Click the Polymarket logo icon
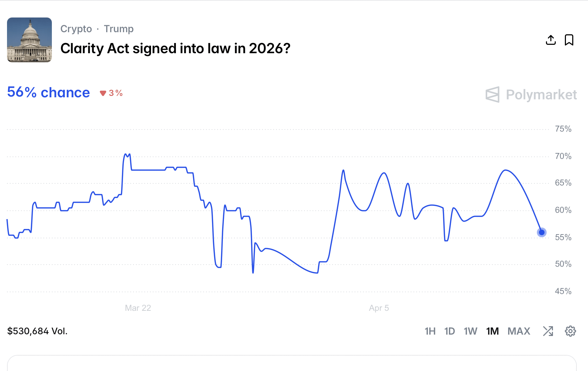The width and height of the screenshot is (588, 371). [492, 94]
